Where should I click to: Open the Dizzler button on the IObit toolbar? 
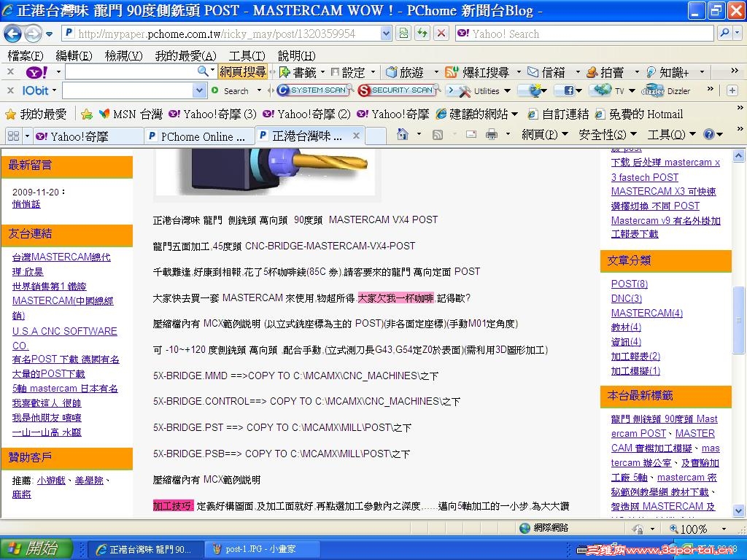665,90
